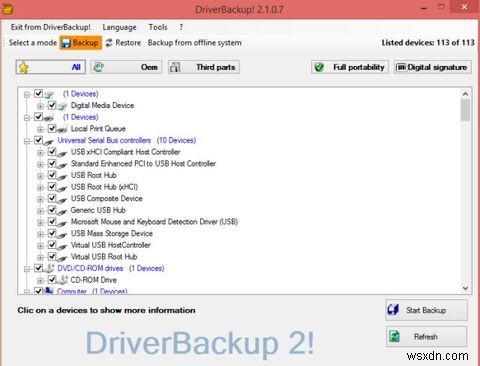Switch to Restore mode
The image size is (480, 366).
123,43
